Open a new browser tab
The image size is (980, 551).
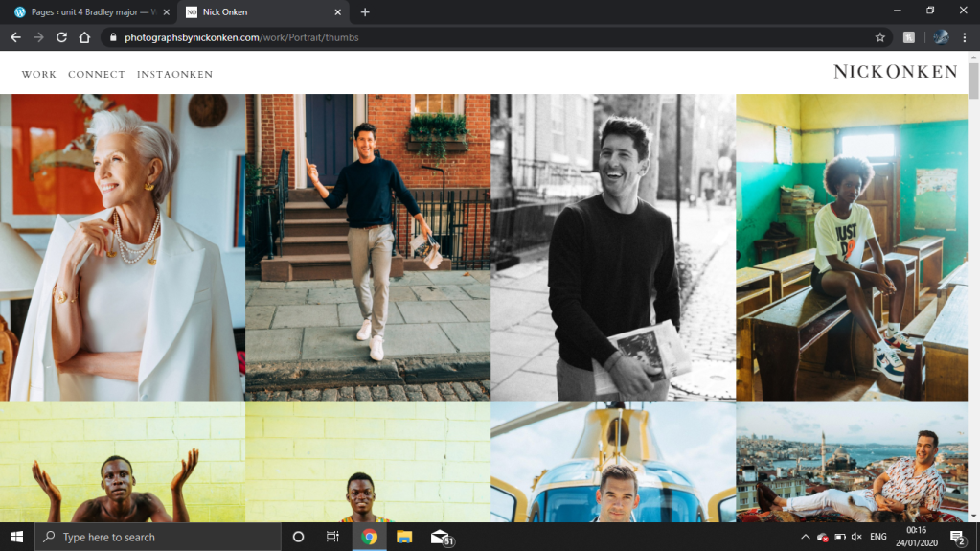click(365, 12)
